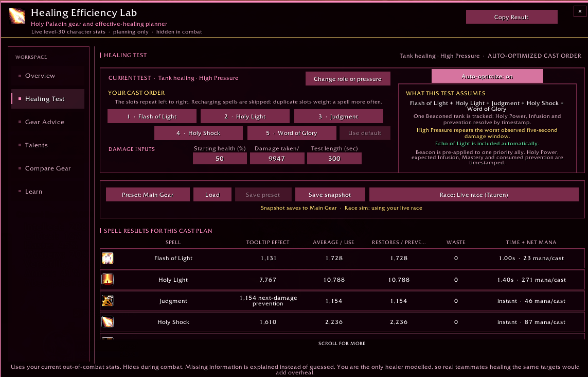588x377 pixels.
Task: Open the Learn section
Action: [x=48, y=192]
